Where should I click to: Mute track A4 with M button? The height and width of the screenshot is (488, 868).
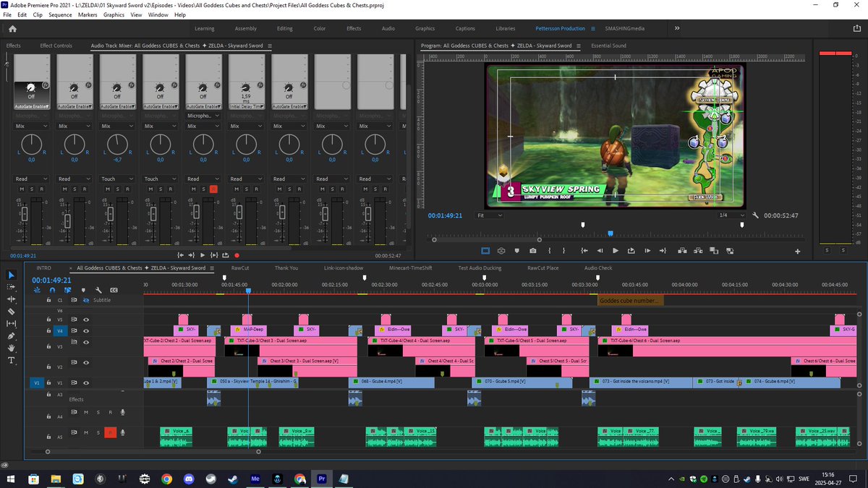tap(86, 413)
